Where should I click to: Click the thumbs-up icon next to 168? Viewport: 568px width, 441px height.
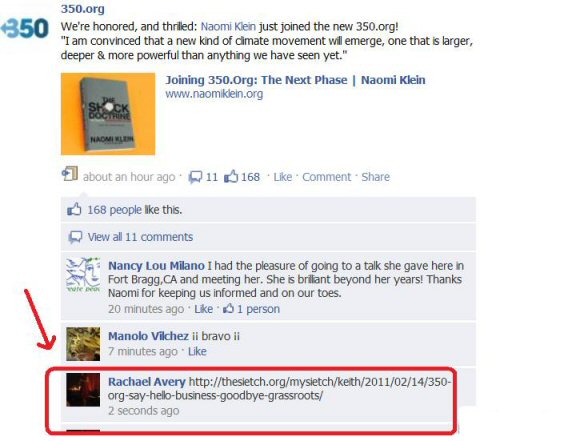[231, 176]
